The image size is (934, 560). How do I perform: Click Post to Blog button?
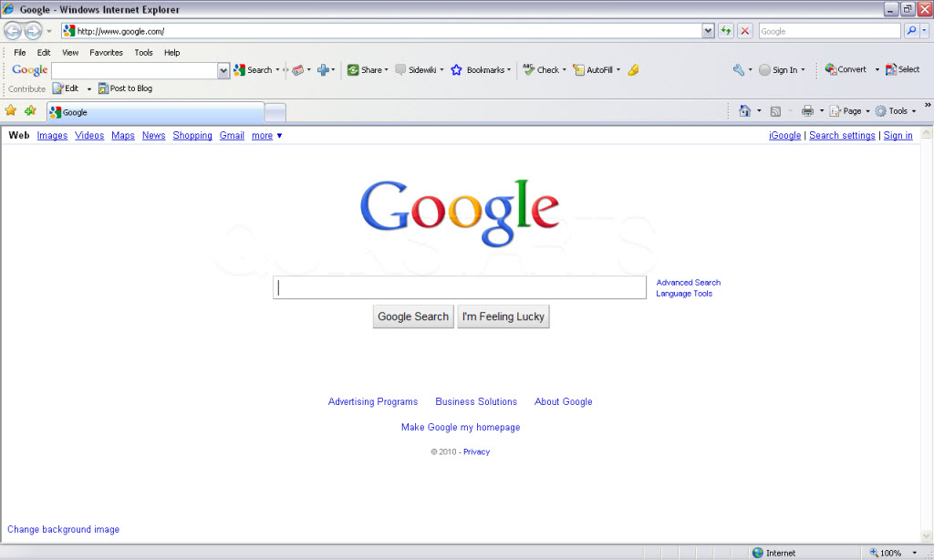(125, 88)
